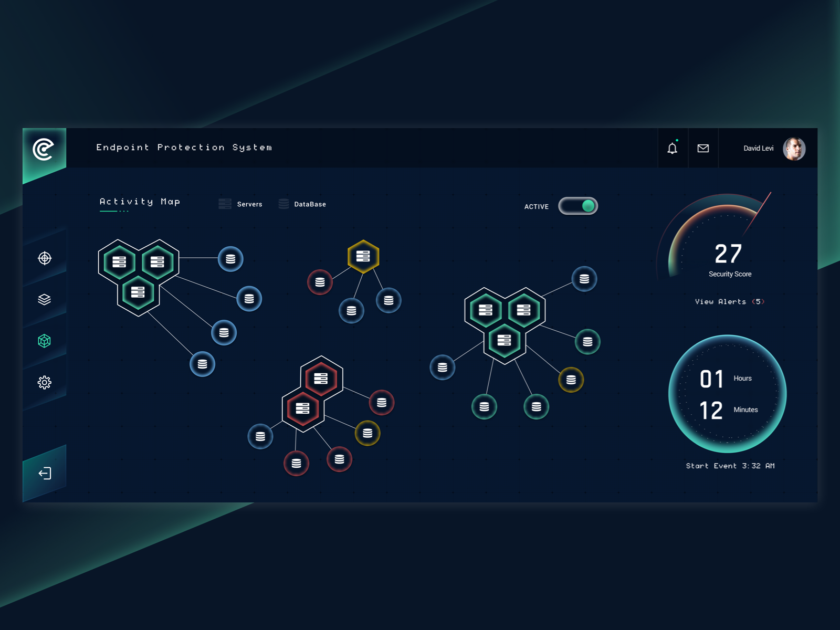Open messages via the envelope icon
The height and width of the screenshot is (630, 840).
pos(703,148)
